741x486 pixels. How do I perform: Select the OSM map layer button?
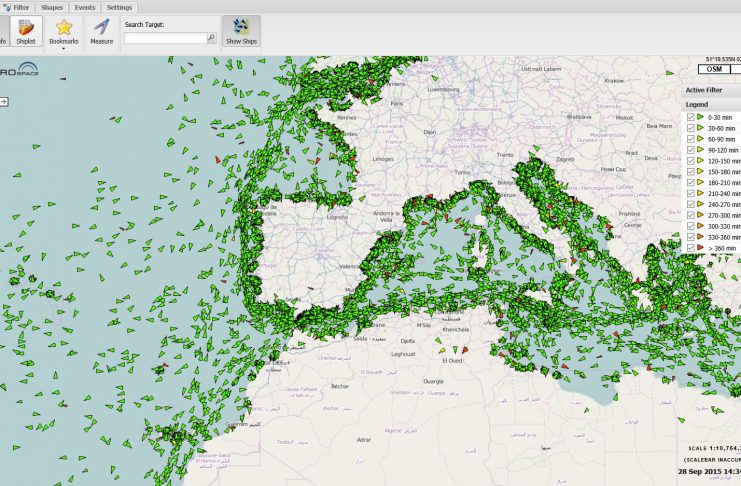pos(714,69)
